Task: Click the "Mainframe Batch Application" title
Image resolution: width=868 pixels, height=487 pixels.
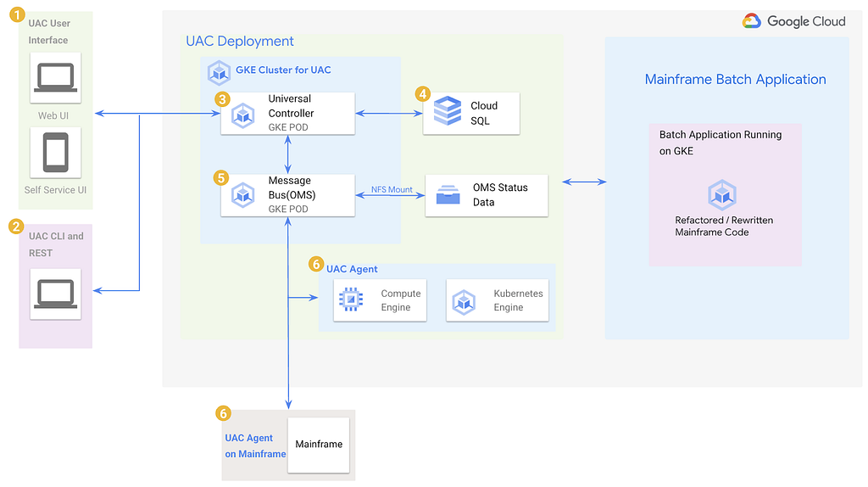Action: pos(735,79)
